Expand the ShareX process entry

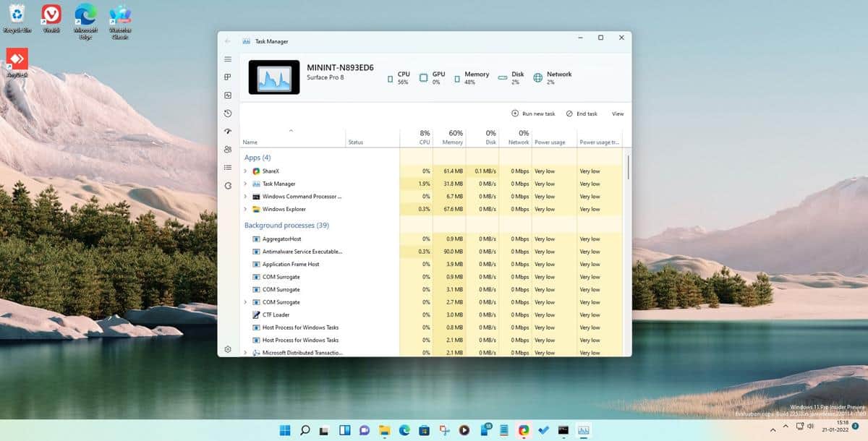(246, 171)
